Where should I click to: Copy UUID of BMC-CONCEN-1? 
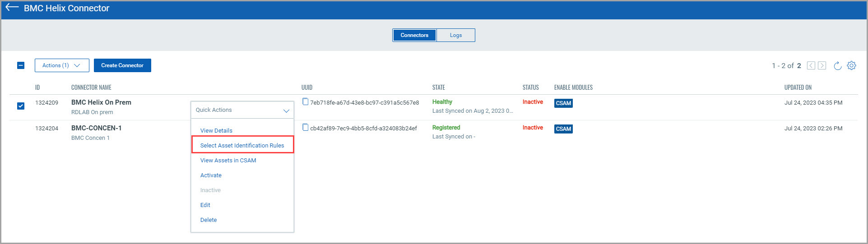pyautogui.click(x=305, y=128)
